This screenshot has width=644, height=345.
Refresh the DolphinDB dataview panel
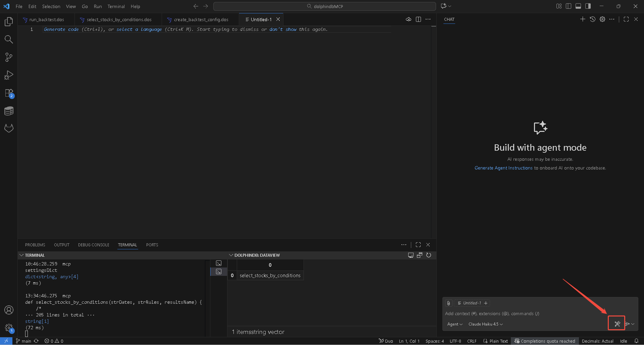point(428,255)
